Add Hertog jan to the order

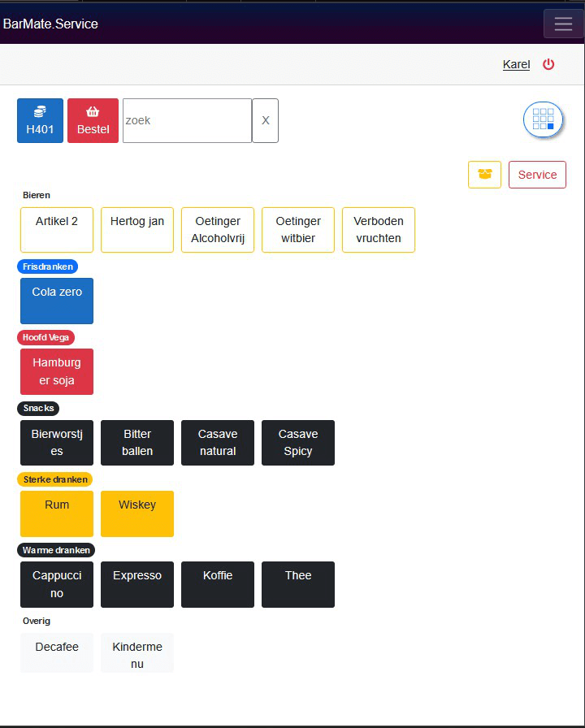coord(137,230)
